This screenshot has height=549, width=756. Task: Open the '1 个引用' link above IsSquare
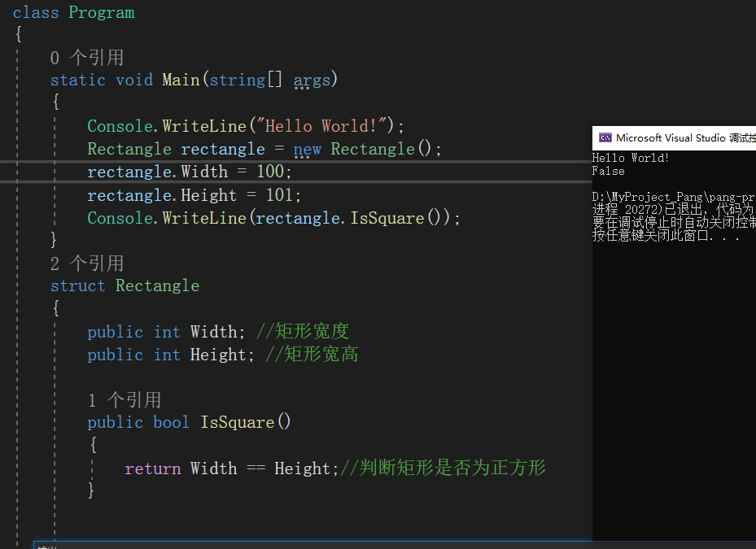(x=123, y=399)
